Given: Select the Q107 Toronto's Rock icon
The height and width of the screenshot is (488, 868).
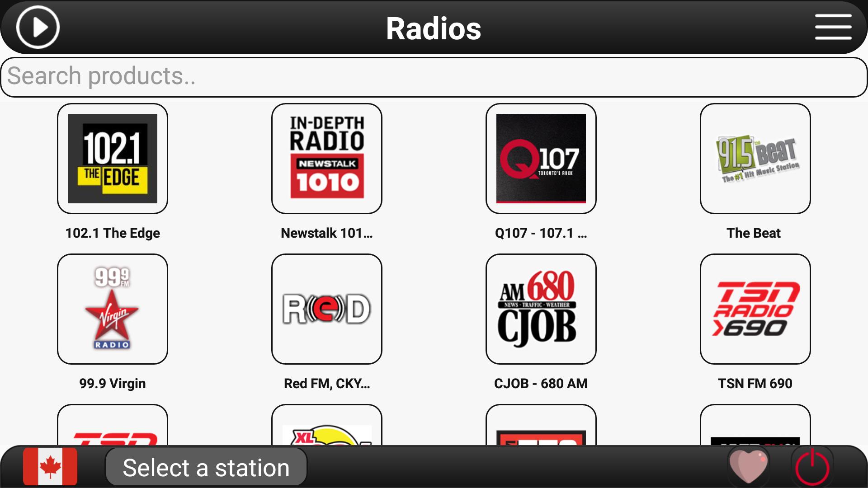Looking at the screenshot, I should 541,158.
